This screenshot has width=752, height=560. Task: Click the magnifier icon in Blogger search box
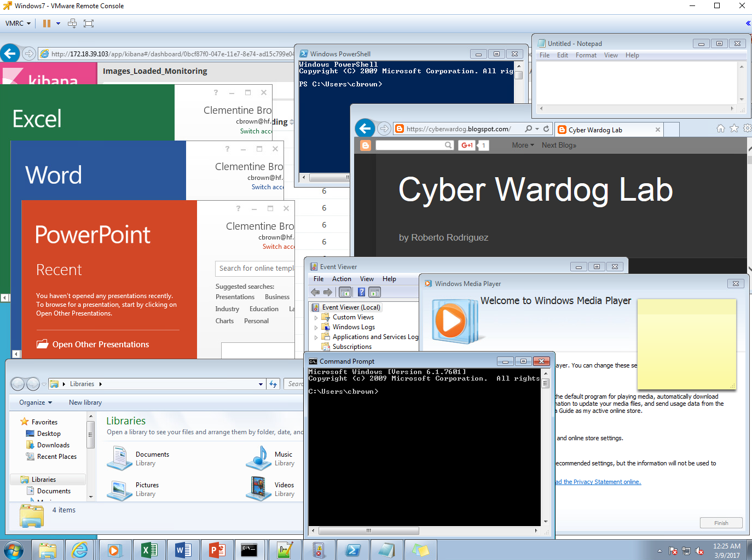pyautogui.click(x=448, y=145)
